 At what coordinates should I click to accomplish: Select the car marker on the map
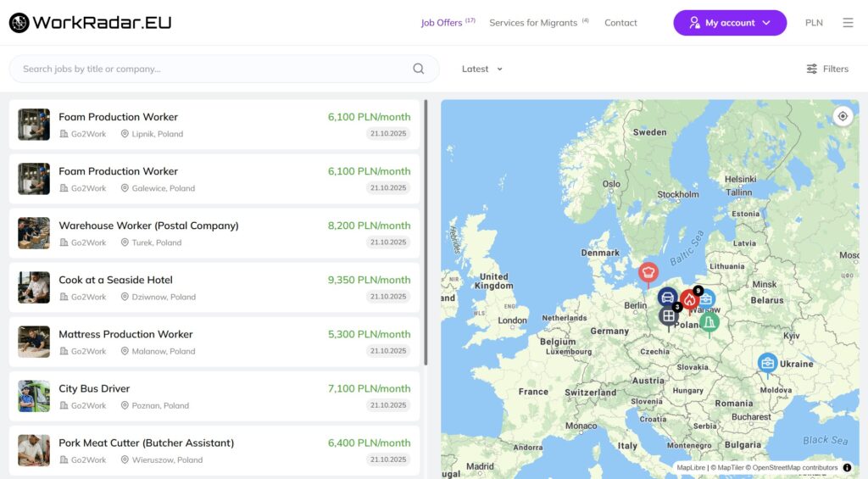668,298
